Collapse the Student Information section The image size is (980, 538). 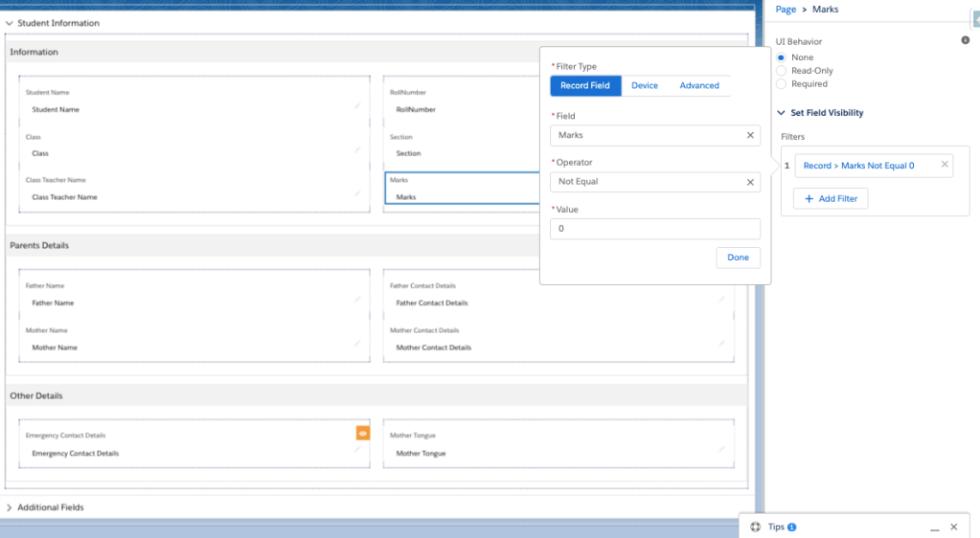[10, 23]
